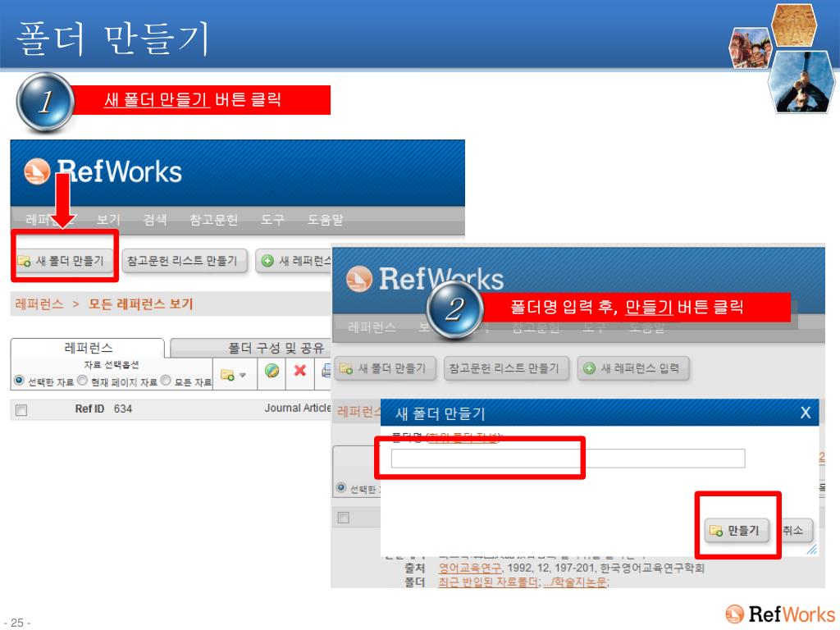Click 새 폴더 만들기 button in right window

[386, 368]
